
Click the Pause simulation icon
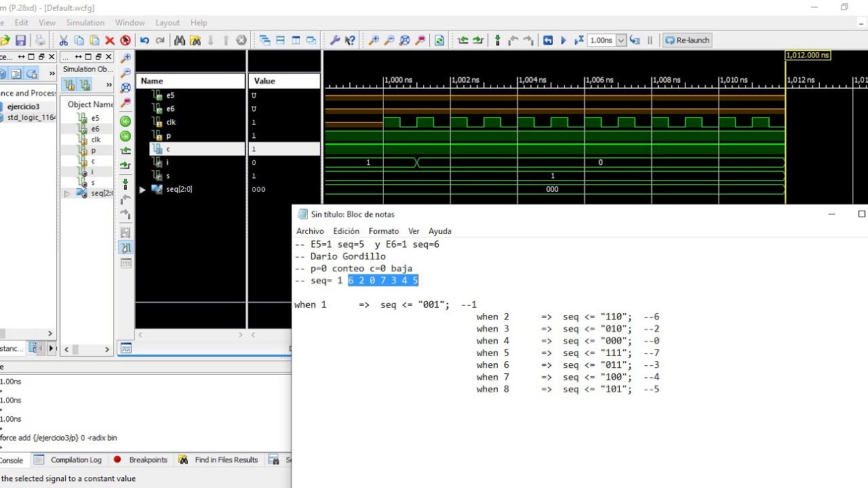click(650, 41)
